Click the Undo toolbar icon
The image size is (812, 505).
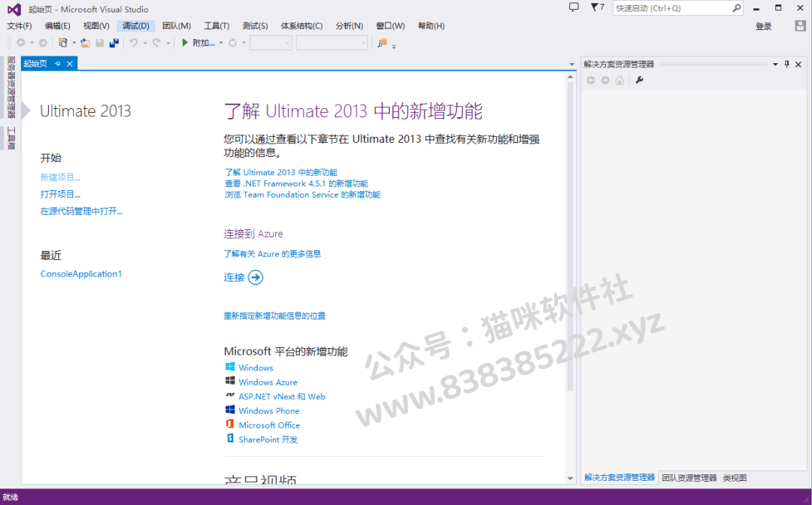[134, 43]
